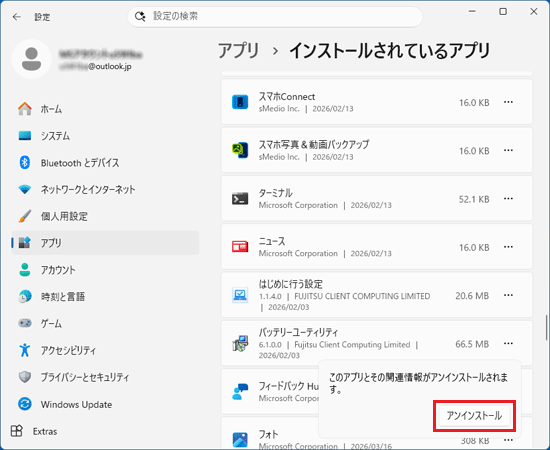Click the search magnifier icon

tap(140, 16)
